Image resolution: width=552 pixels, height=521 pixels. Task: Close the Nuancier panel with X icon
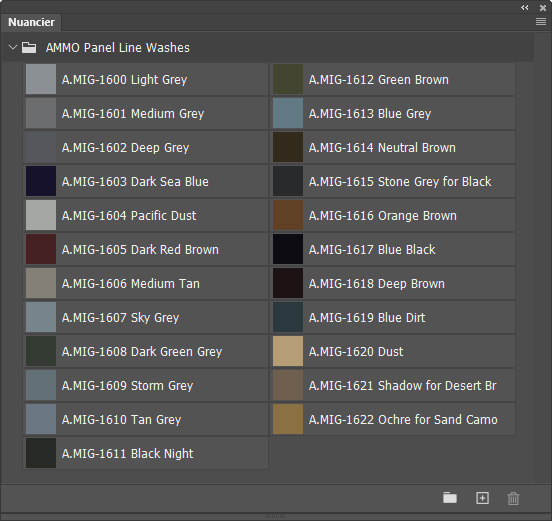point(543,7)
